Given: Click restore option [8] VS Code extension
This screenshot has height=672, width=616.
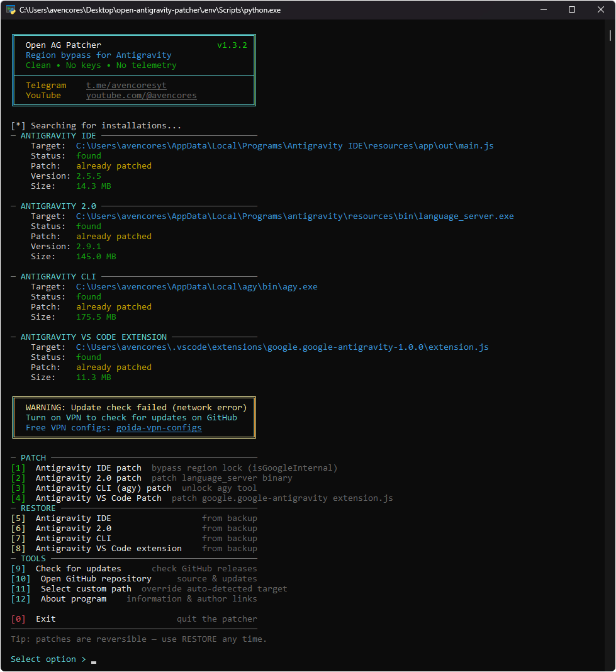Looking at the screenshot, I should tap(96, 549).
